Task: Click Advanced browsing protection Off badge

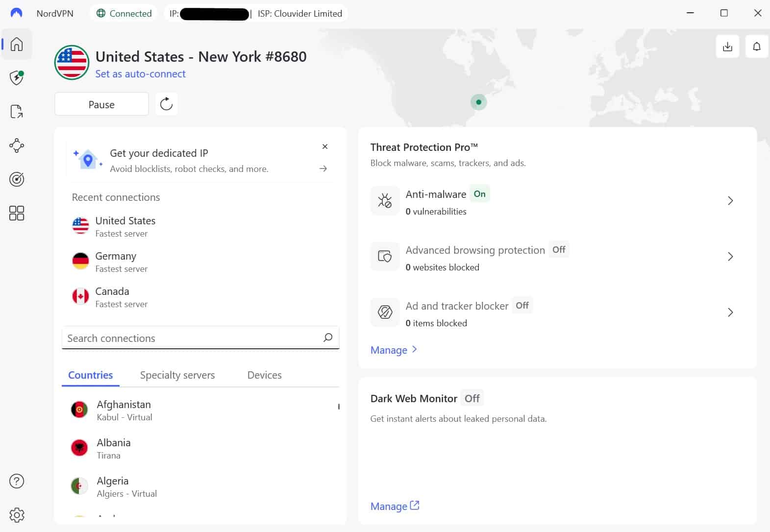Action: click(559, 250)
